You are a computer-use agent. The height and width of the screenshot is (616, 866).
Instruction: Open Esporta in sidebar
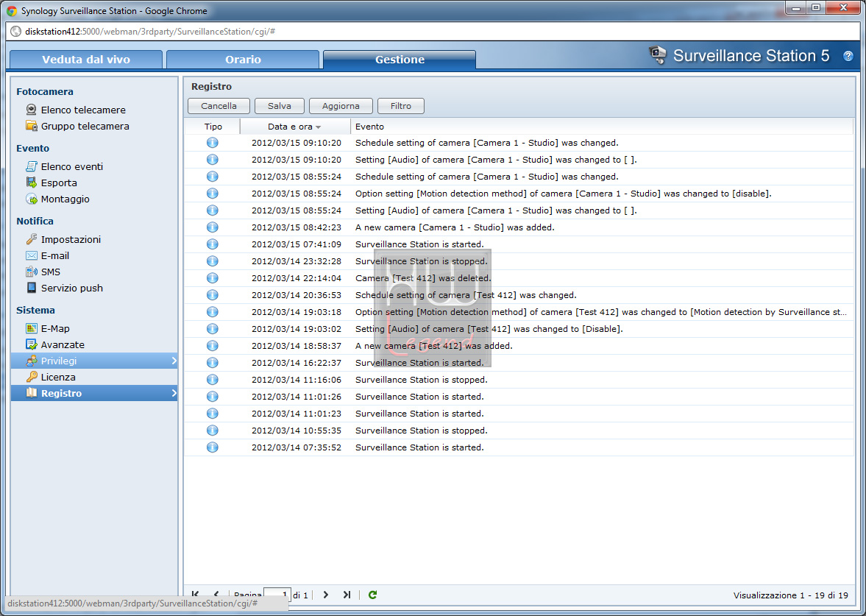click(59, 183)
